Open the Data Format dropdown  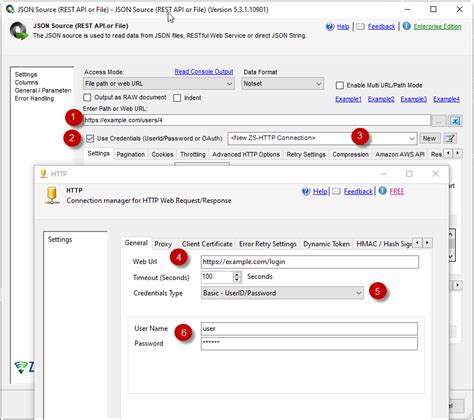click(282, 84)
